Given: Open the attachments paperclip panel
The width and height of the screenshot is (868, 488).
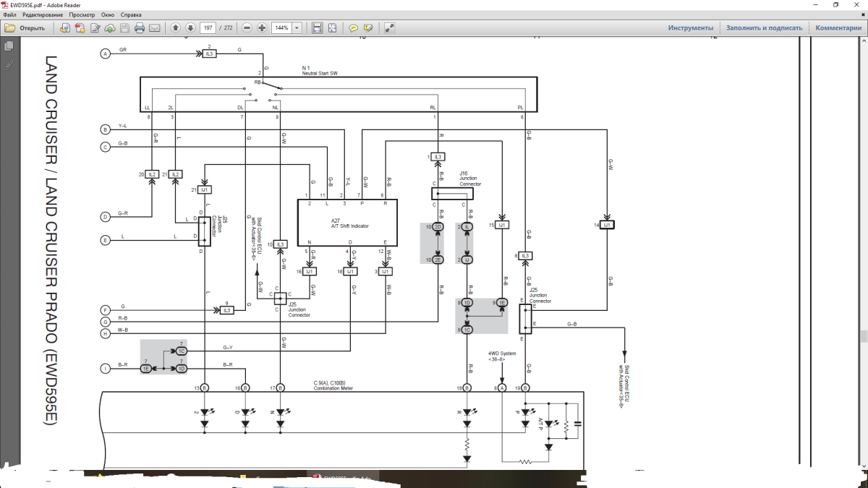Looking at the screenshot, I should [x=9, y=65].
